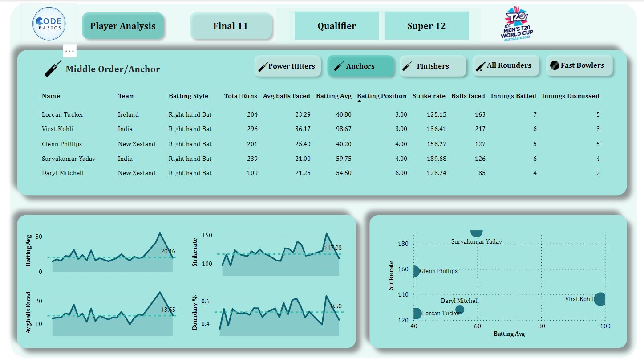
Task: Click the bat icon beside Middle Order/Anchor heading
Action: pyautogui.click(x=53, y=68)
